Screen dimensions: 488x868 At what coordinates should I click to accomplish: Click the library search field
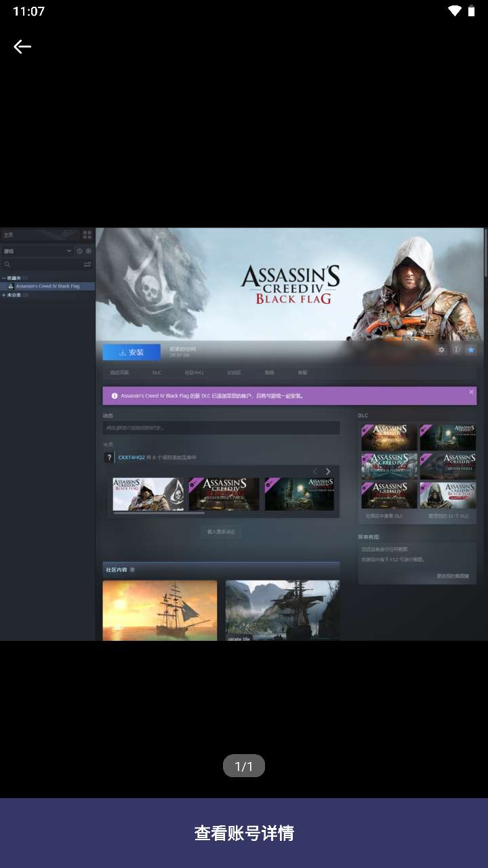coord(41,264)
